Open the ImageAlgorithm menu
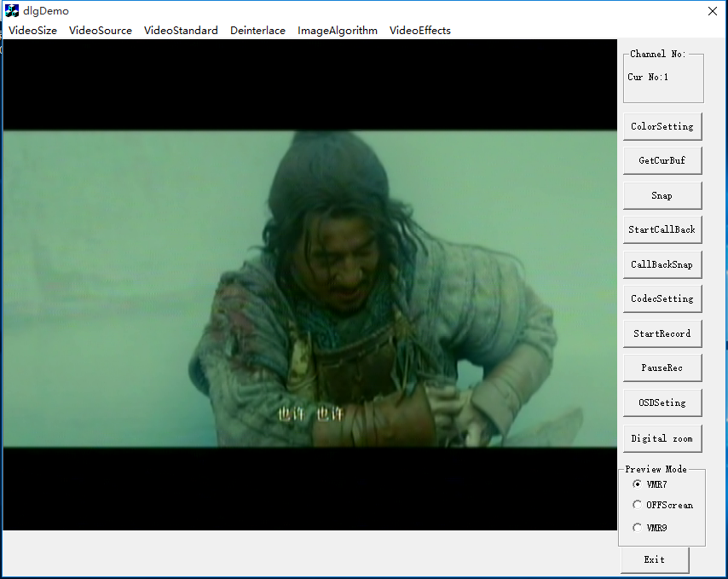The width and height of the screenshot is (728, 579). [x=337, y=31]
